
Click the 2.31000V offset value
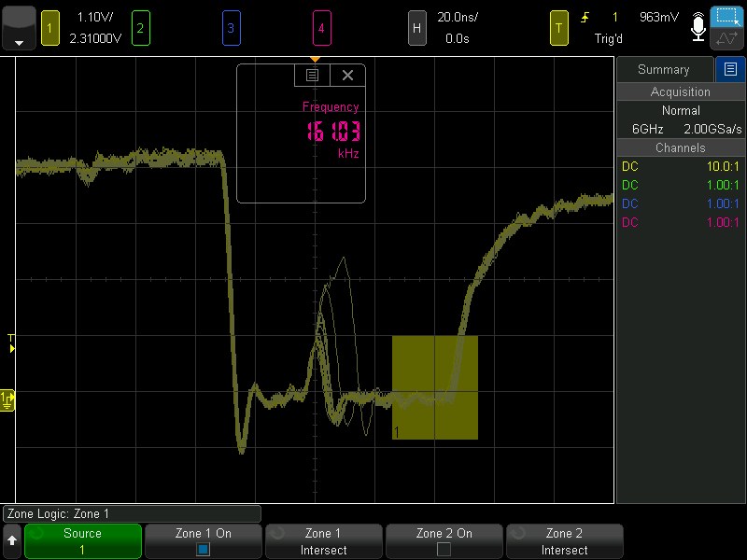(x=95, y=38)
